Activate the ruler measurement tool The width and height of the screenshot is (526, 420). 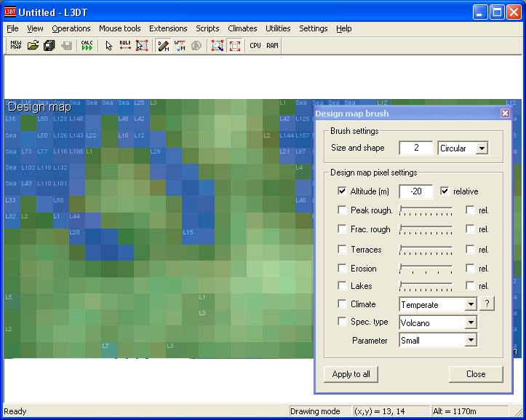pos(125,46)
